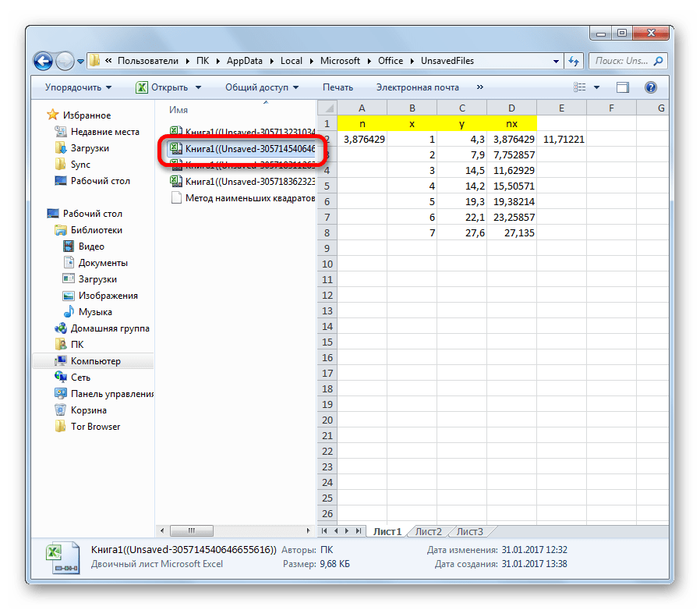The image size is (700, 610).
Task: Click the Электронная почта button
Action: 417,87
